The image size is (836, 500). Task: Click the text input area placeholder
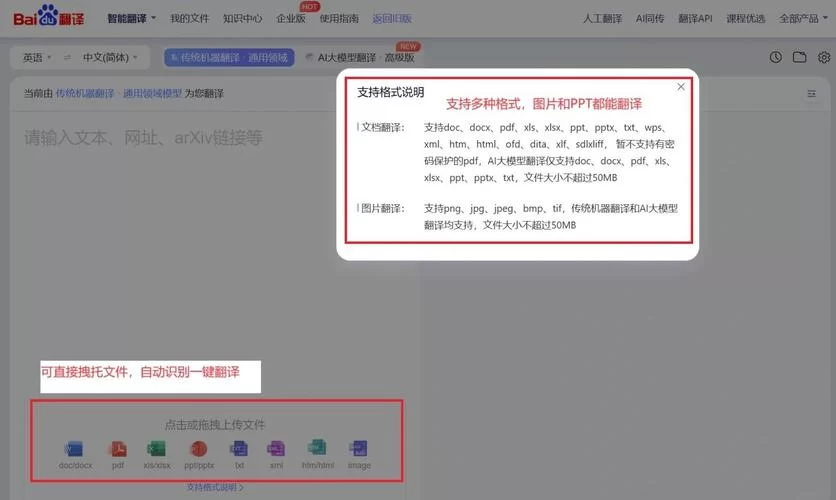point(143,138)
